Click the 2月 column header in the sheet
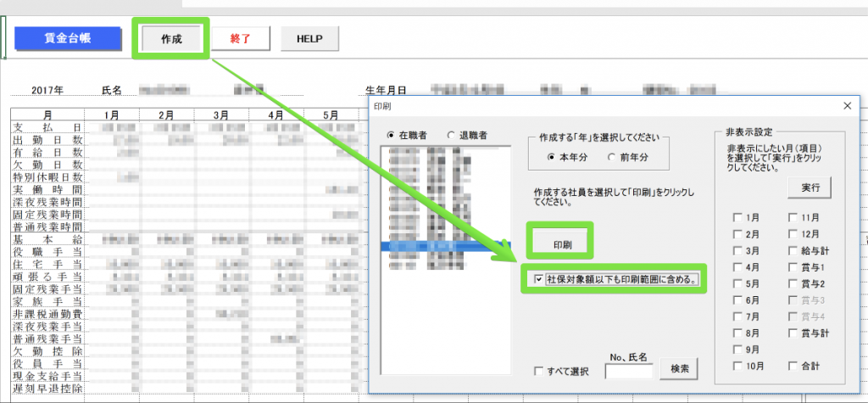 click(167, 115)
